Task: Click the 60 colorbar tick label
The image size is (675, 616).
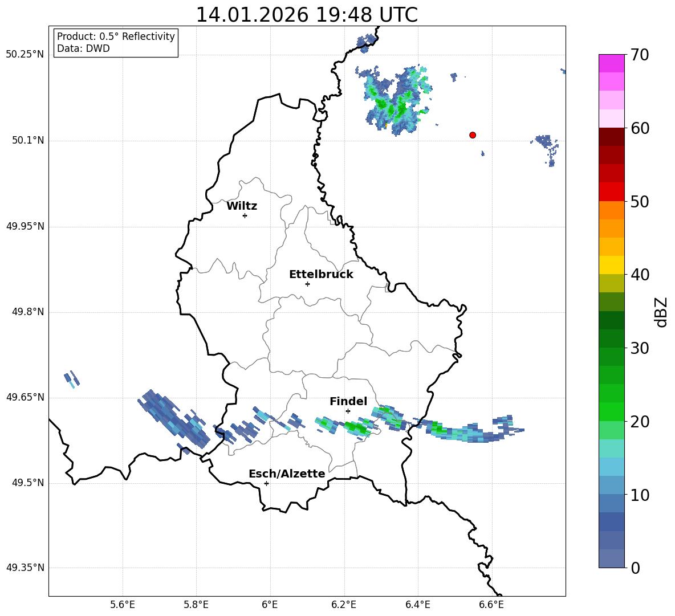Action: pos(640,128)
